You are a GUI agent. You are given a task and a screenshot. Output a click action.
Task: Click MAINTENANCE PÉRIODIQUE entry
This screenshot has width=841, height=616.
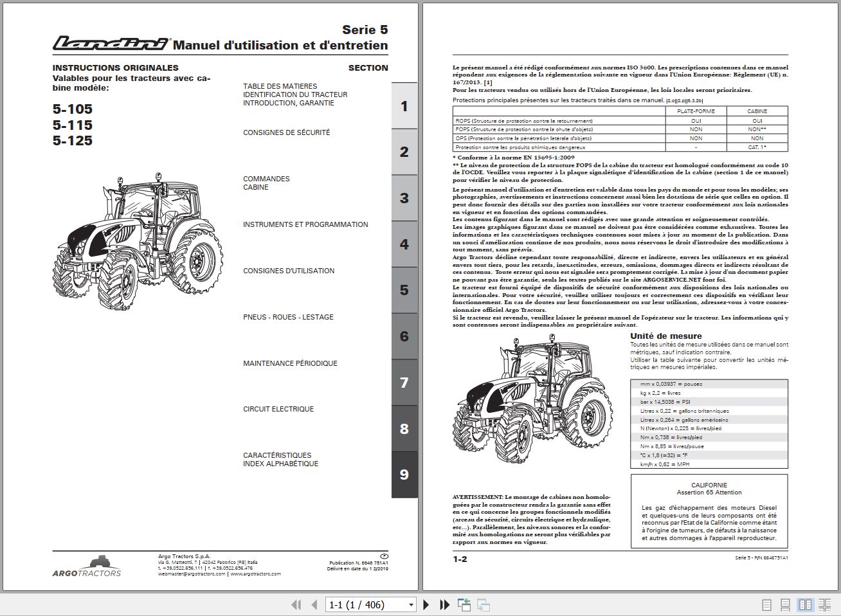click(290, 363)
